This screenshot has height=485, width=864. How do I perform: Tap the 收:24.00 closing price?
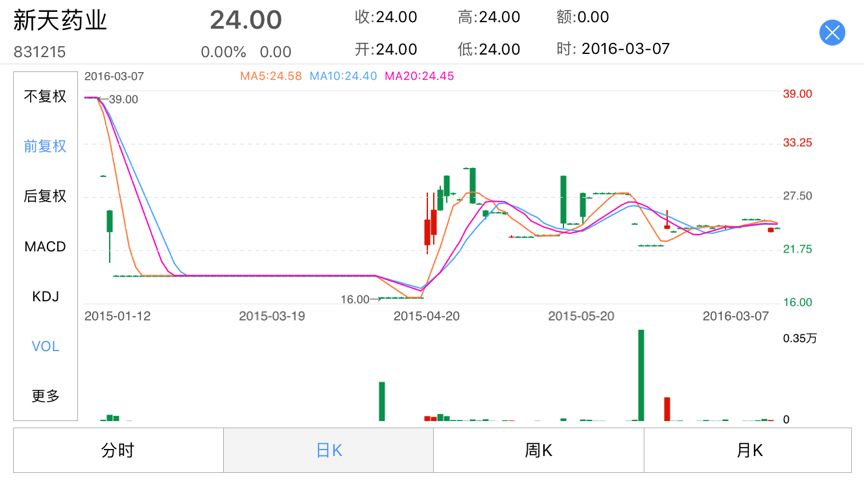[x=386, y=17]
